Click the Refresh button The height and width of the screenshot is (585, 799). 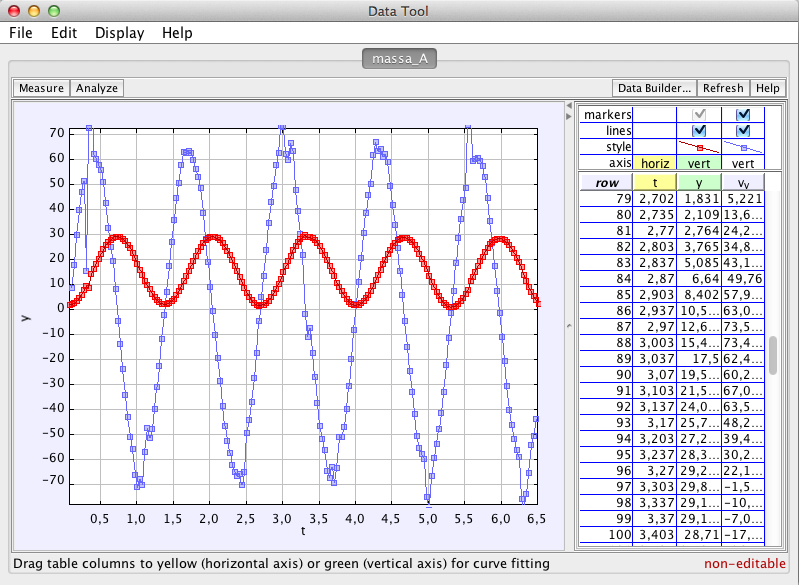[x=723, y=88]
